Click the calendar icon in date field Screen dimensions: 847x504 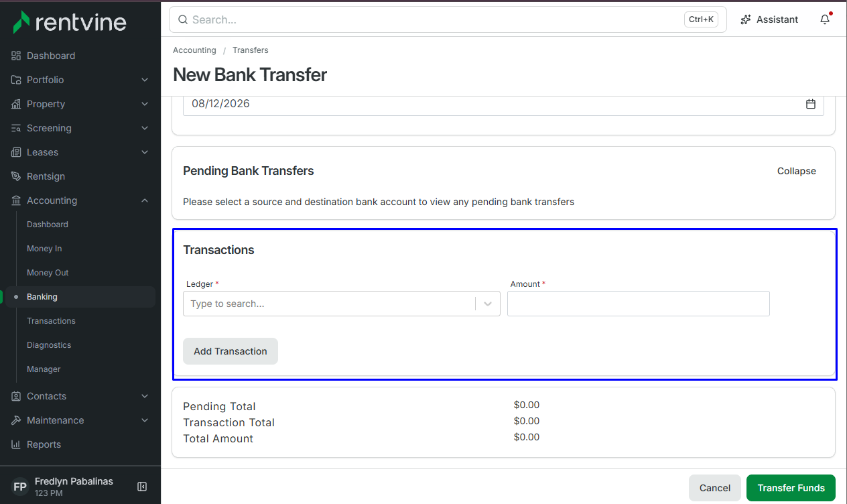click(x=811, y=104)
